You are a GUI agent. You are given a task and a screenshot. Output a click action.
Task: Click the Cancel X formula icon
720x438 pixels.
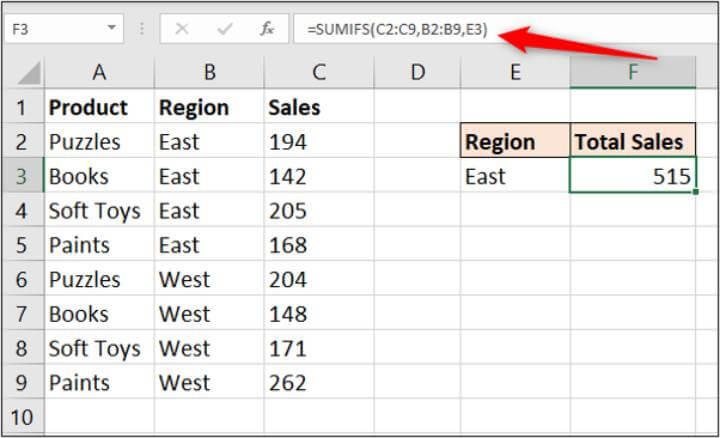pos(183,29)
